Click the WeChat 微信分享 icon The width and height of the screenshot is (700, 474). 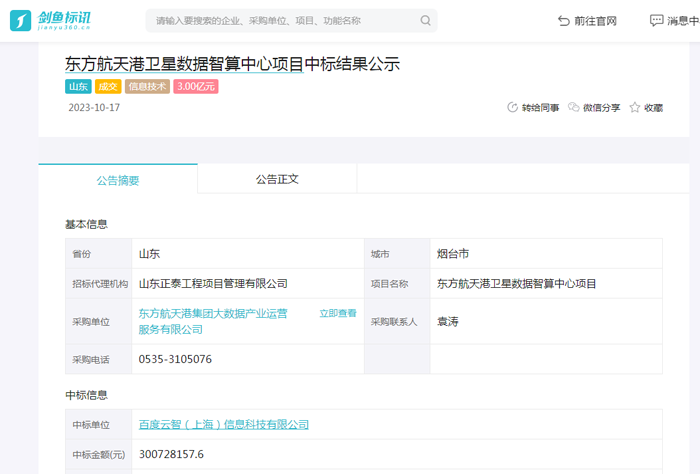[x=574, y=107]
